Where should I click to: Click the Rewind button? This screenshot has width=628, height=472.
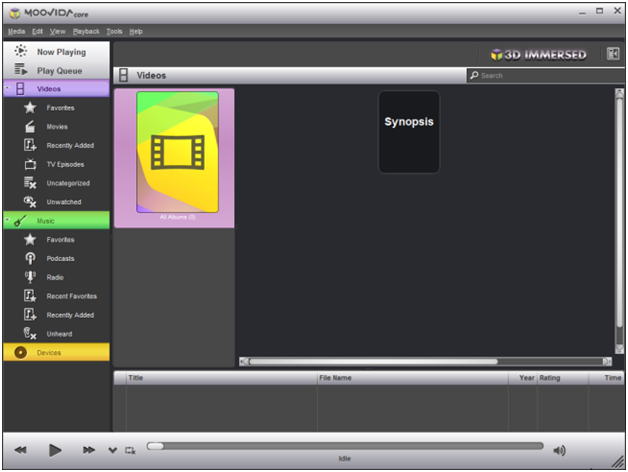pyautogui.click(x=20, y=450)
